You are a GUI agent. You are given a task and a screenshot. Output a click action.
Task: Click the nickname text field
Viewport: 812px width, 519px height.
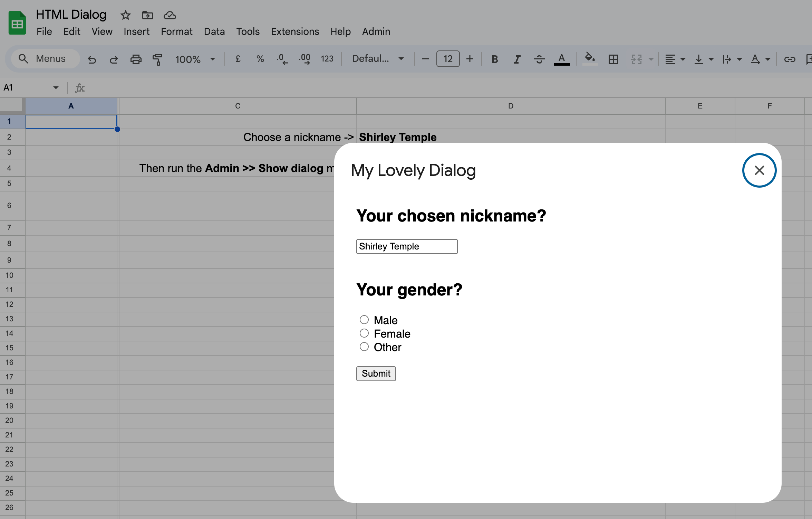point(407,246)
